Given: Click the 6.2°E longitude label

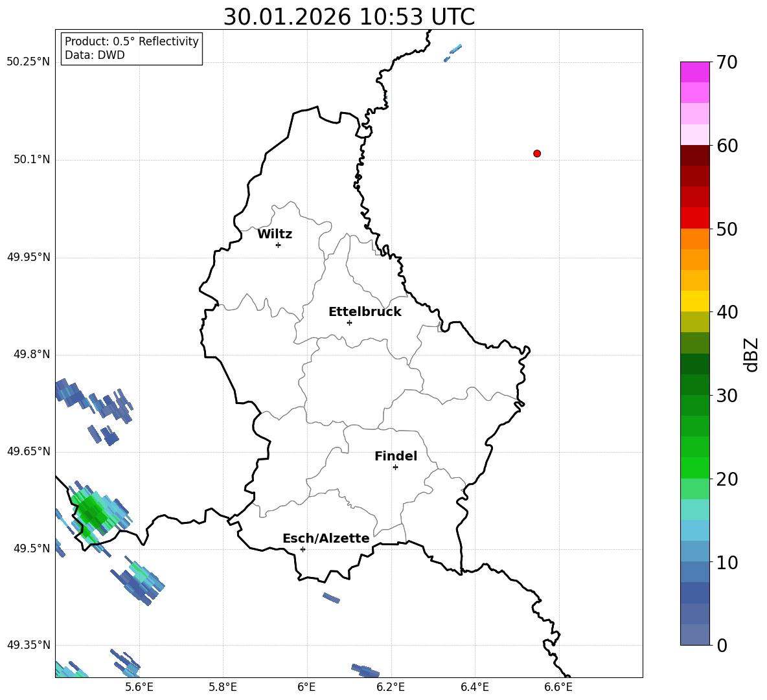Looking at the screenshot, I should 391,687.
